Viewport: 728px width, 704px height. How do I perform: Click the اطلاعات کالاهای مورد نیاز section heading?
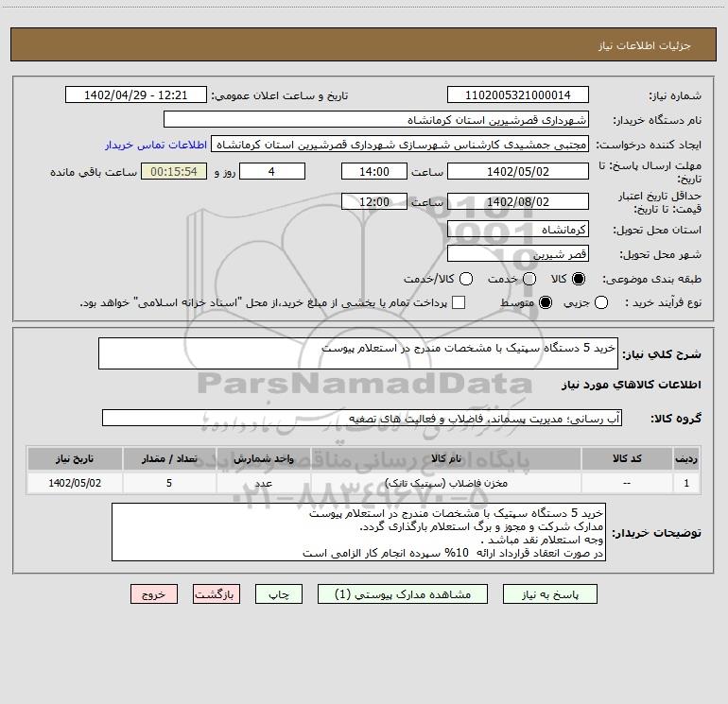[632, 385]
